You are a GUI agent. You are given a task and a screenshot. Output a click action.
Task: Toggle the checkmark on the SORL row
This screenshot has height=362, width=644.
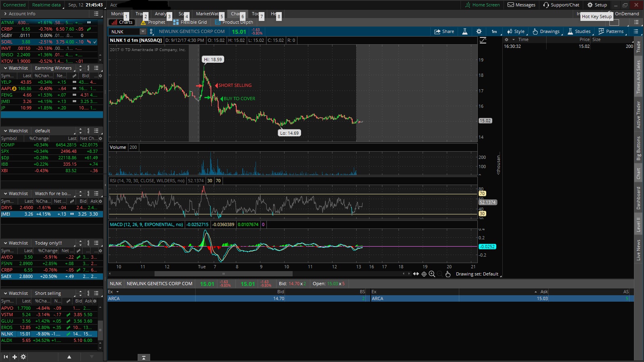95,42
